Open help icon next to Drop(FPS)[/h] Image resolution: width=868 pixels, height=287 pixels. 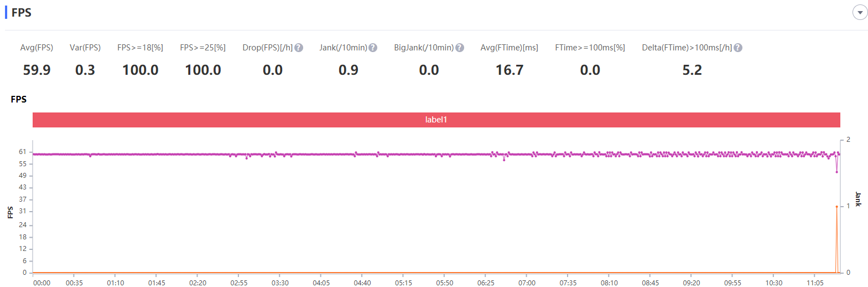[299, 48]
